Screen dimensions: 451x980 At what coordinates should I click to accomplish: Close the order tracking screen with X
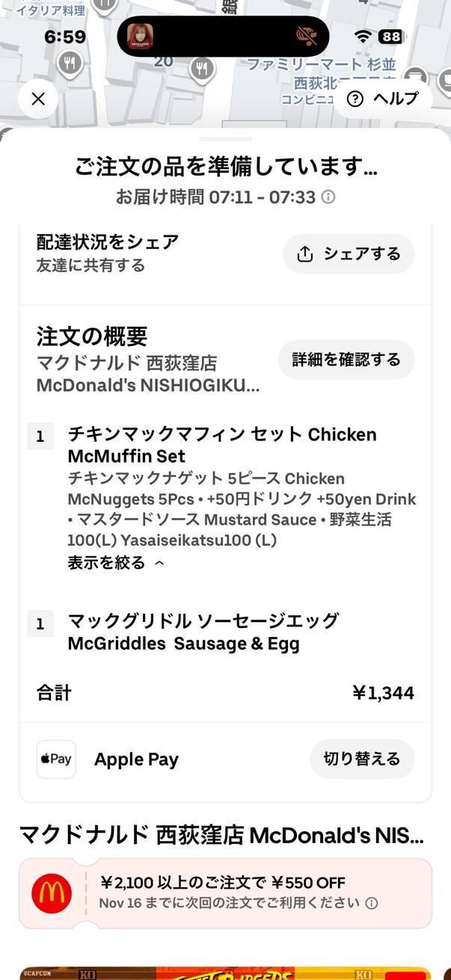coord(38,99)
